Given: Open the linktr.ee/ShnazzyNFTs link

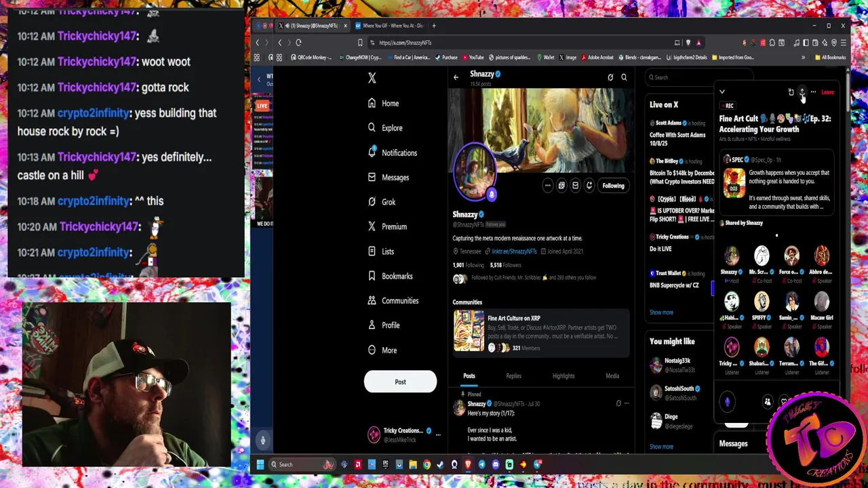Looking at the screenshot, I should pyautogui.click(x=514, y=251).
